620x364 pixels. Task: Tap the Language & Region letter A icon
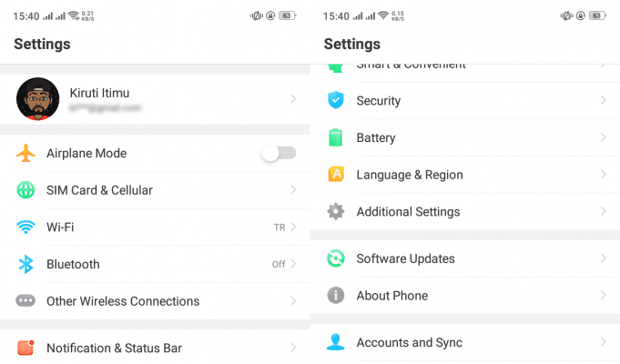[336, 174]
